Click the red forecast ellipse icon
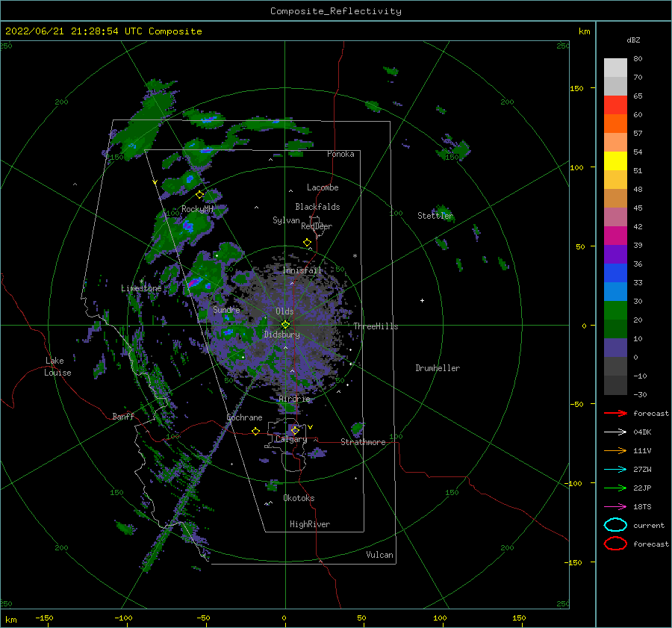The height and width of the screenshot is (628, 672). click(x=615, y=544)
